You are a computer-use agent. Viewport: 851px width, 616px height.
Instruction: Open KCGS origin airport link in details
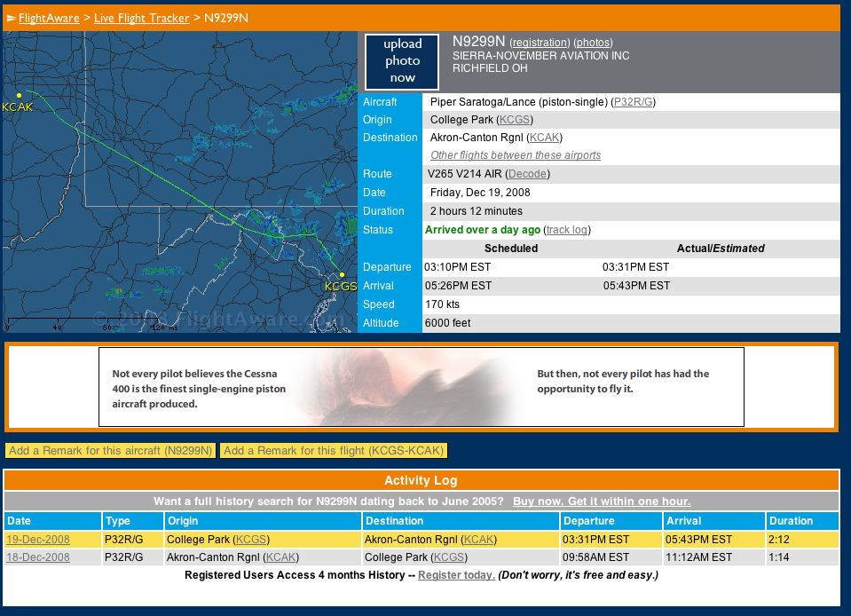(515, 120)
